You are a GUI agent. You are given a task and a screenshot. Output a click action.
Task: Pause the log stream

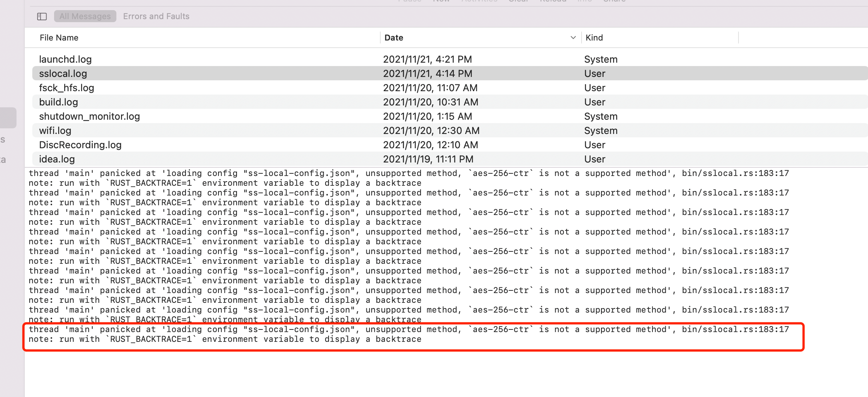410,2
